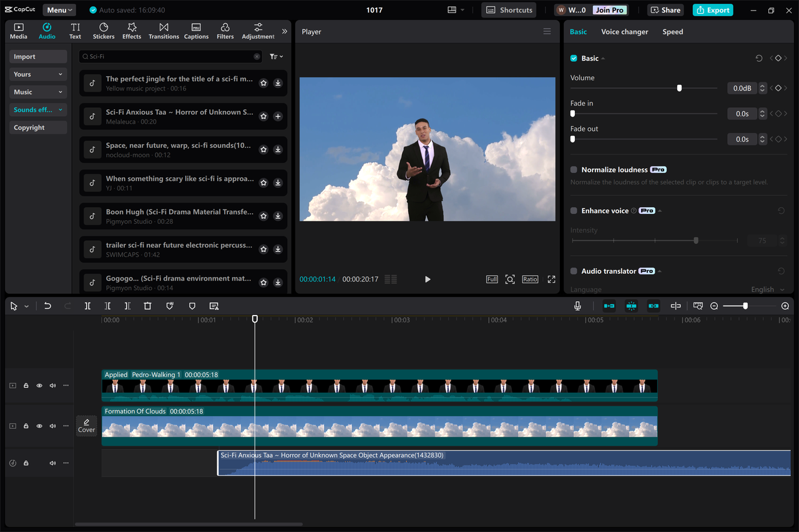Switch to the Filters panel
The image size is (799, 532).
pos(225,31)
